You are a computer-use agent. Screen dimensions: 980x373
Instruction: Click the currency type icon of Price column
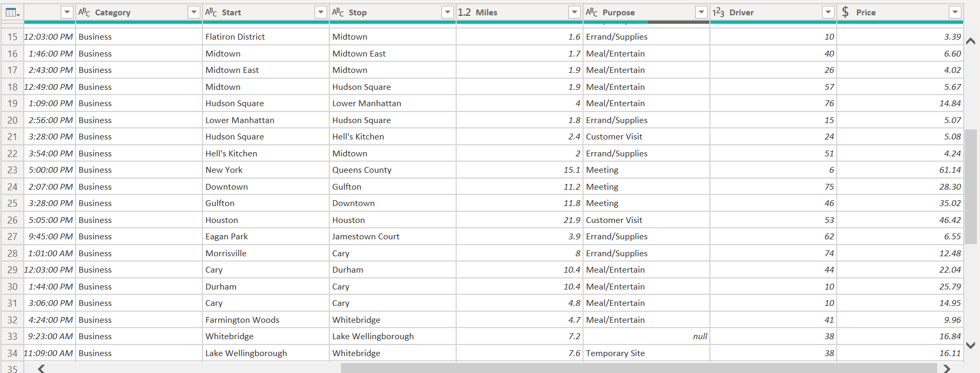845,12
